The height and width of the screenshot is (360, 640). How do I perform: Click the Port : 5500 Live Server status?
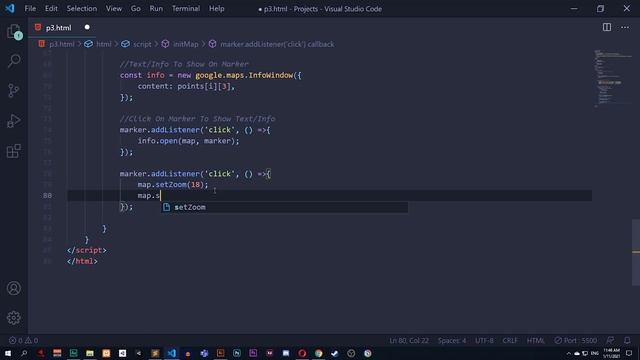pyautogui.click(x=576, y=340)
